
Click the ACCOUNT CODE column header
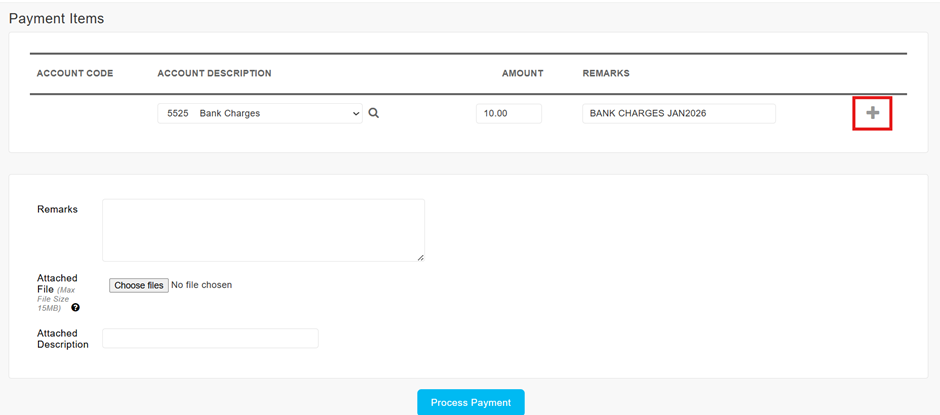(x=75, y=74)
